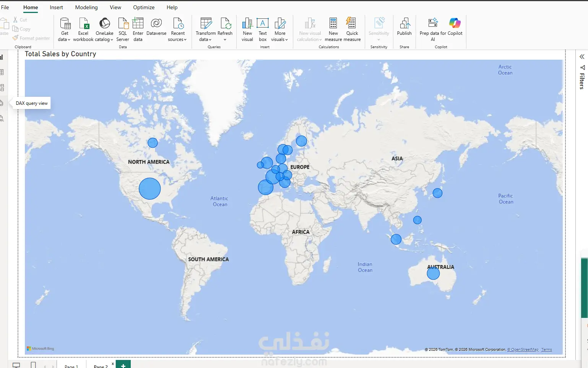Switch to Table view in sidebar
Image resolution: width=588 pixels, height=368 pixels.
pyautogui.click(x=2, y=72)
